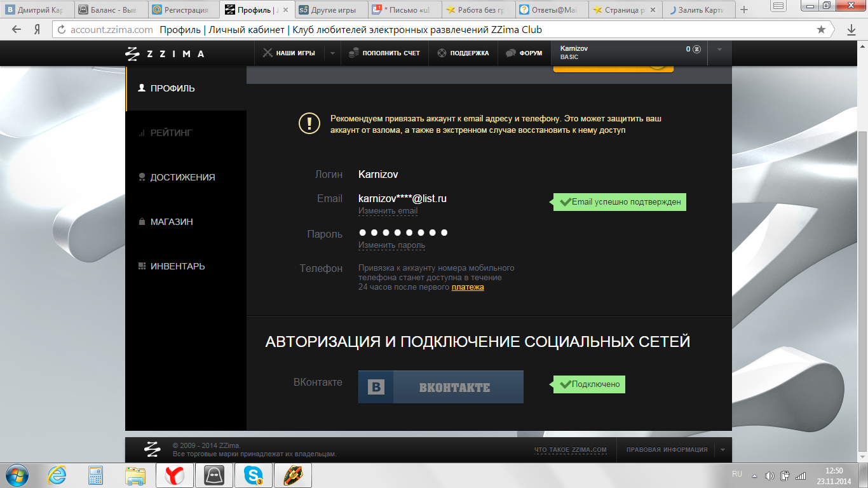
Task: Open the hooded figure taskbar app
Action: click(x=214, y=475)
